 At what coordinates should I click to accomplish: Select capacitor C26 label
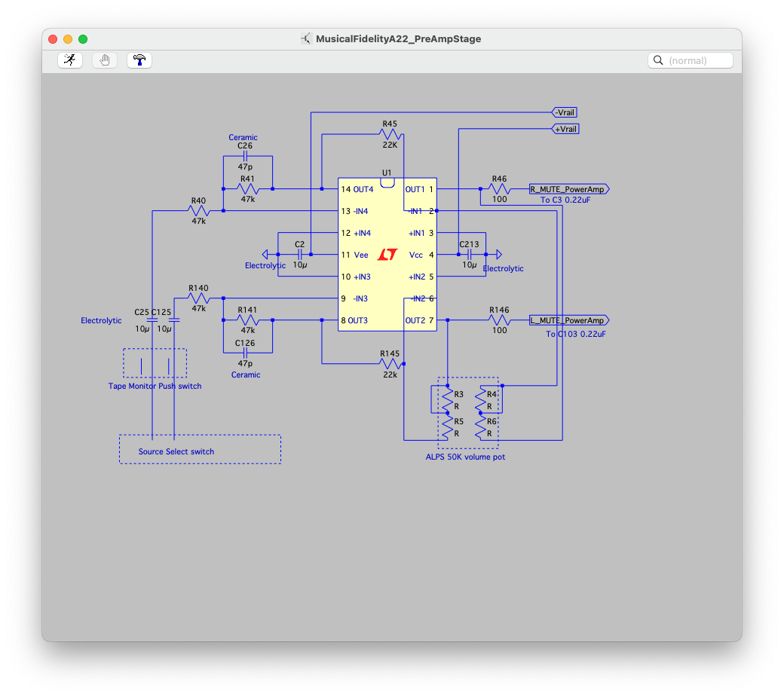[x=244, y=145]
